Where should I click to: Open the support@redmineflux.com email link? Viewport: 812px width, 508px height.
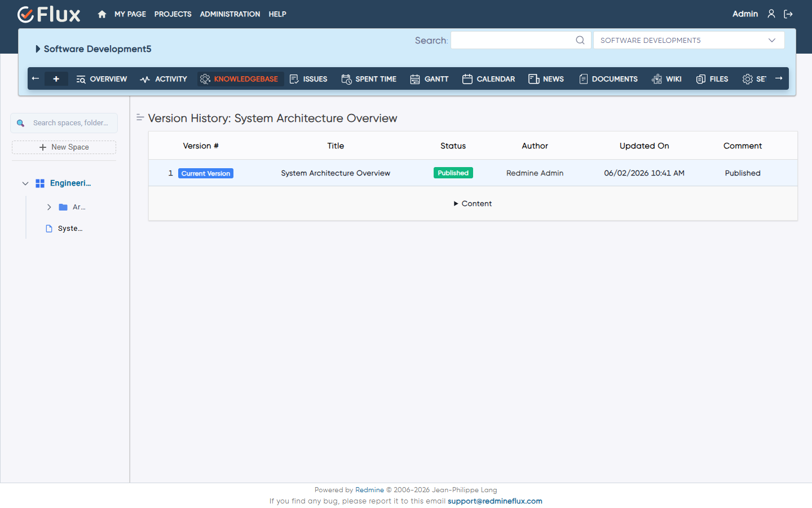[x=495, y=501]
